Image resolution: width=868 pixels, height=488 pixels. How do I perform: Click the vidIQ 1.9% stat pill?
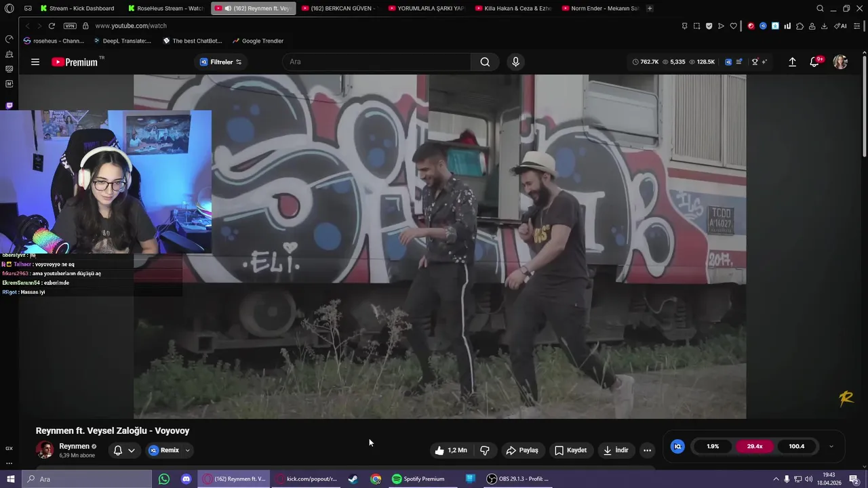point(713,446)
